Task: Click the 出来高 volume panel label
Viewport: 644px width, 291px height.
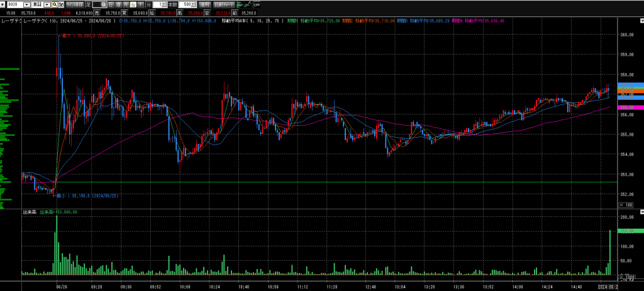Action: [30, 212]
